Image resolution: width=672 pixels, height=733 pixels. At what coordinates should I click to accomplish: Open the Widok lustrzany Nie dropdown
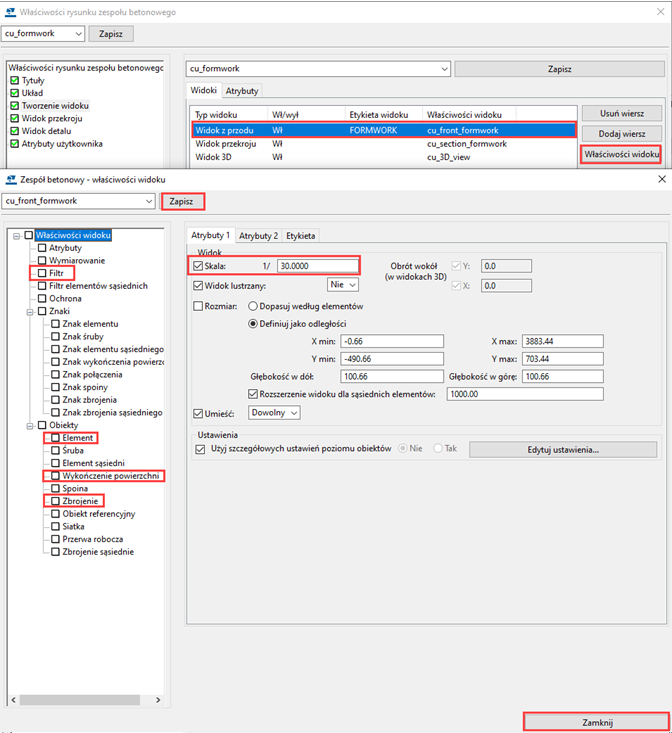pyautogui.click(x=344, y=285)
